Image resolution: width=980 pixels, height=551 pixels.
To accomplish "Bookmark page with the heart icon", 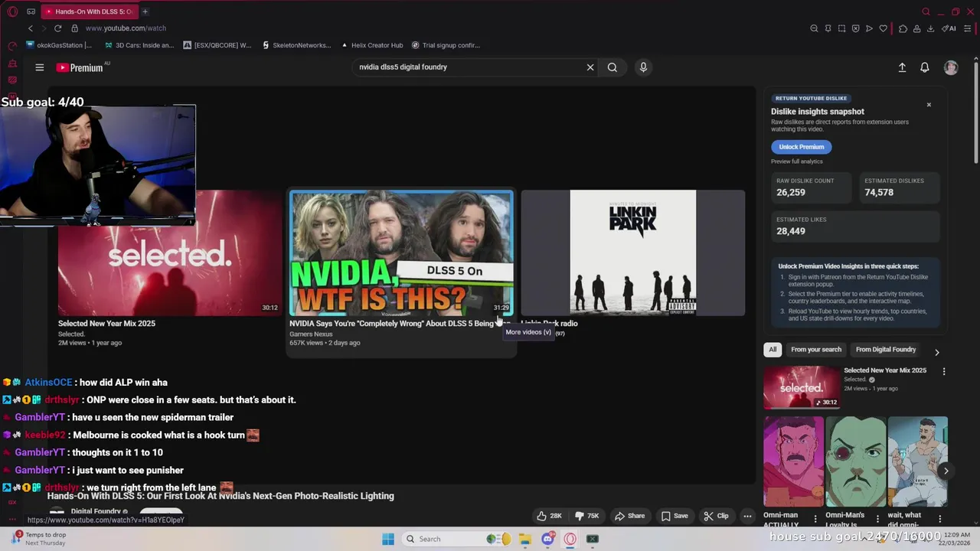I will tap(883, 28).
